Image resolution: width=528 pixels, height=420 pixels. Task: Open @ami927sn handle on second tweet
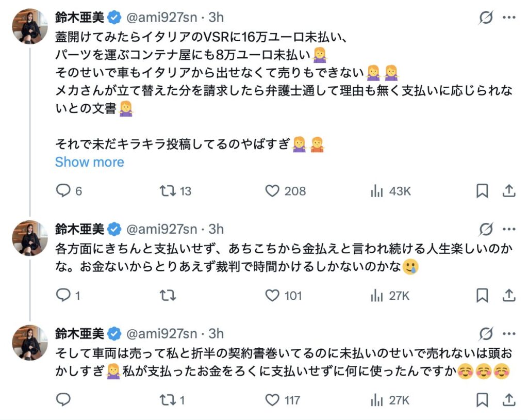pyautogui.click(x=161, y=229)
